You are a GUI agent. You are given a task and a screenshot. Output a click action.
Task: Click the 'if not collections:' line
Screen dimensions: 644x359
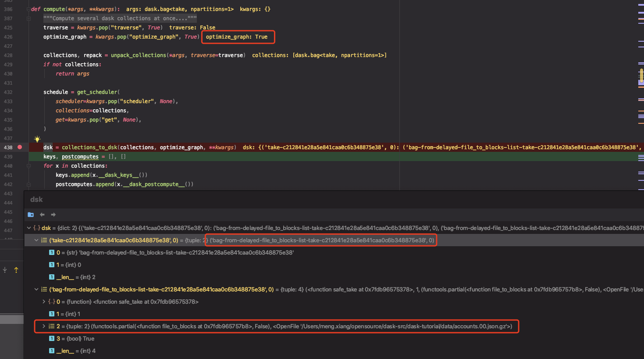coord(72,65)
